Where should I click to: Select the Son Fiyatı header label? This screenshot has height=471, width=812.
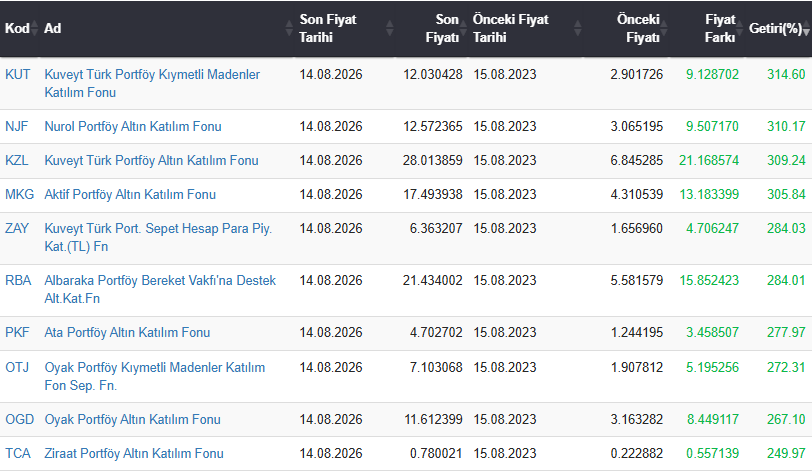pos(442,28)
